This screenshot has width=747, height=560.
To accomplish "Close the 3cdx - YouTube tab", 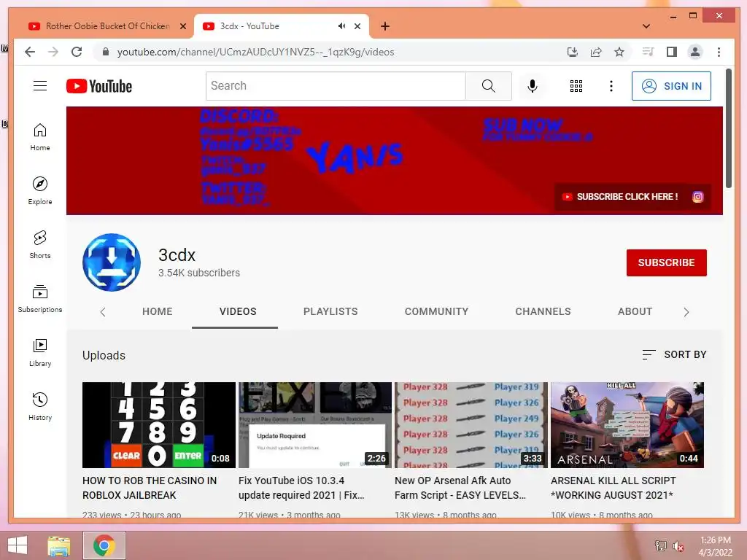I will coord(357,26).
